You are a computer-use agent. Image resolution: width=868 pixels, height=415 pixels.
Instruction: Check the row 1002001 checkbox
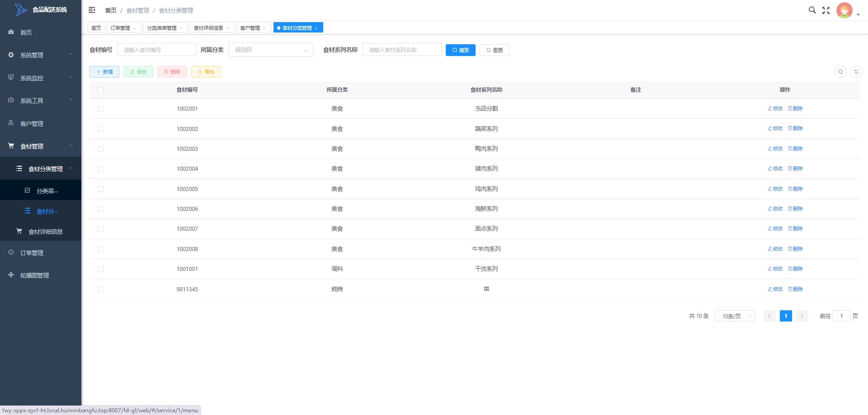pyautogui.click(x=100, y=109)
